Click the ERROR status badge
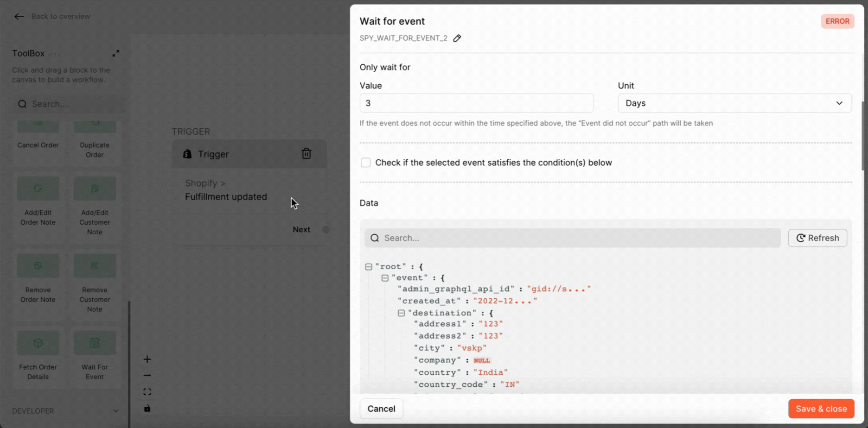Image resolution: width=868 pixels, height=428 pixels. pos(837,21)
